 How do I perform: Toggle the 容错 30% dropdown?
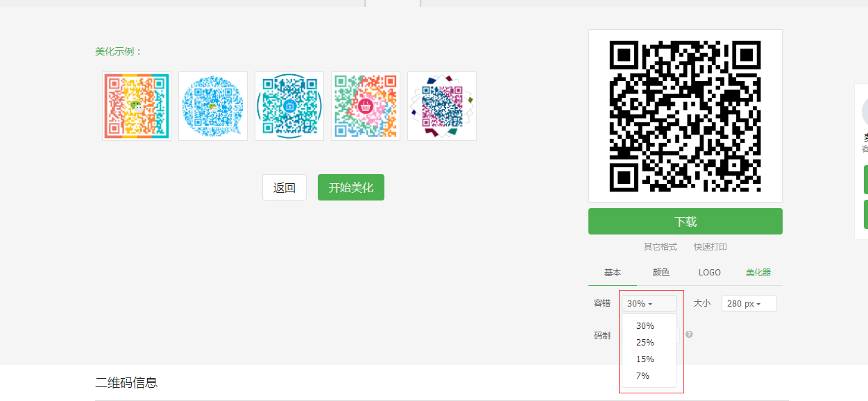point(649,303)
